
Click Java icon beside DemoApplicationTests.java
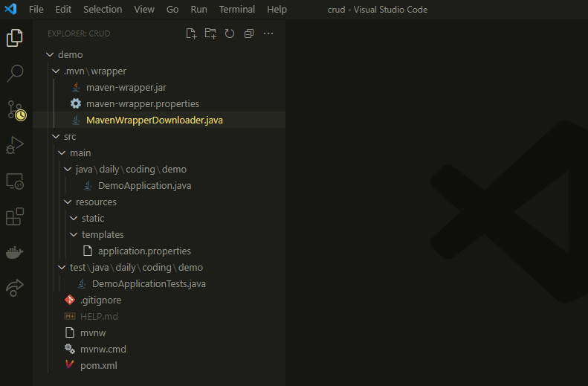point(82,284)
